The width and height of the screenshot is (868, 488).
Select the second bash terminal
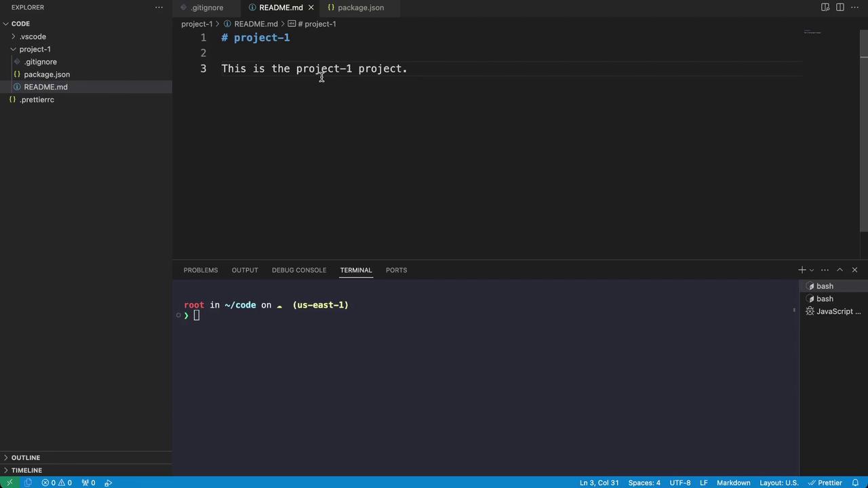click(x=833, y=299)
